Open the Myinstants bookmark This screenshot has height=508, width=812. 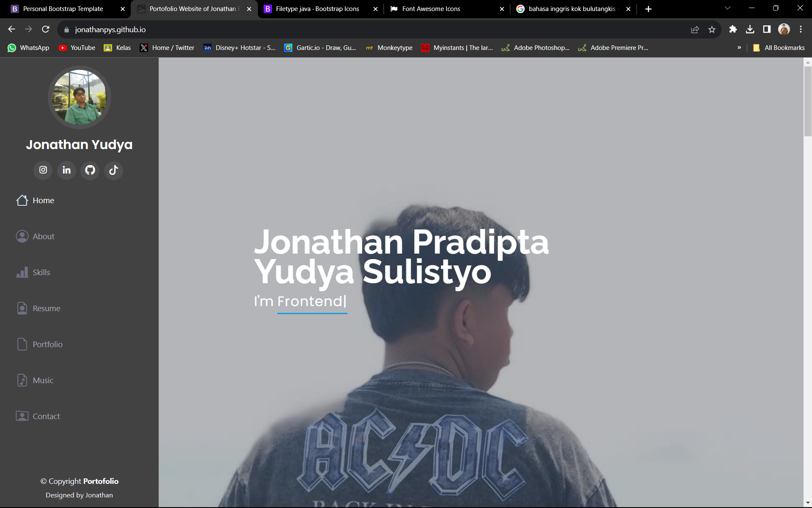[x=457, y=48]
